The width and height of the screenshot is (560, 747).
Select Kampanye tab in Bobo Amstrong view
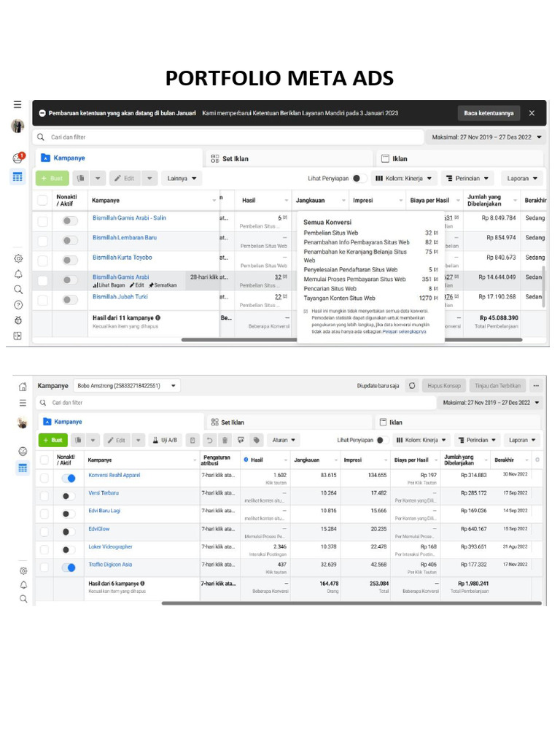(121, 422)
